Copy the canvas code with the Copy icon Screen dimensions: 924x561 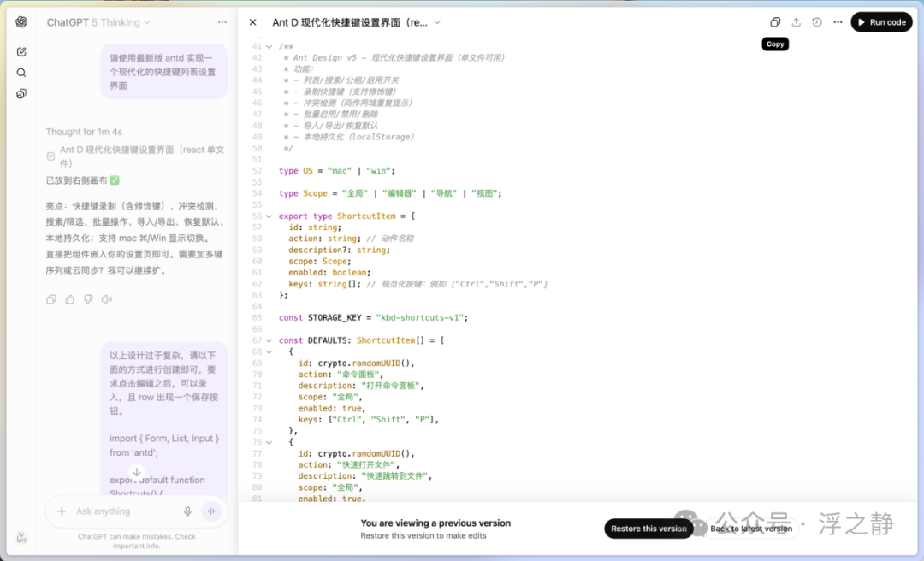pyautogui.click(x=775, y=22)
